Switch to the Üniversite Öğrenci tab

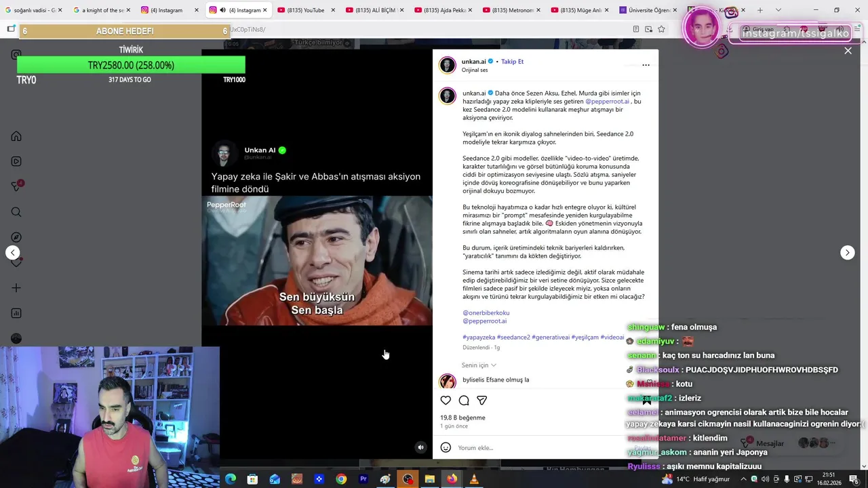click(x=648, y=10)
